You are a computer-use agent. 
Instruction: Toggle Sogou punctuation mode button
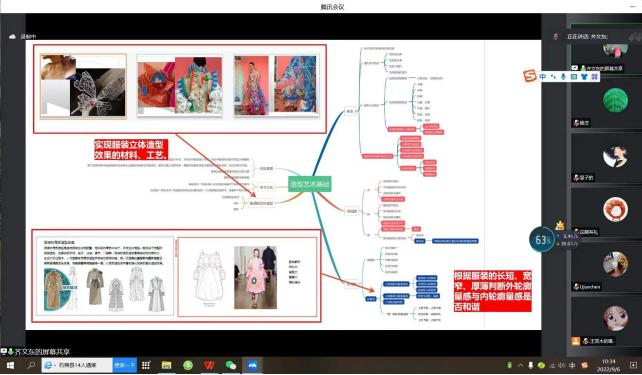553,77
